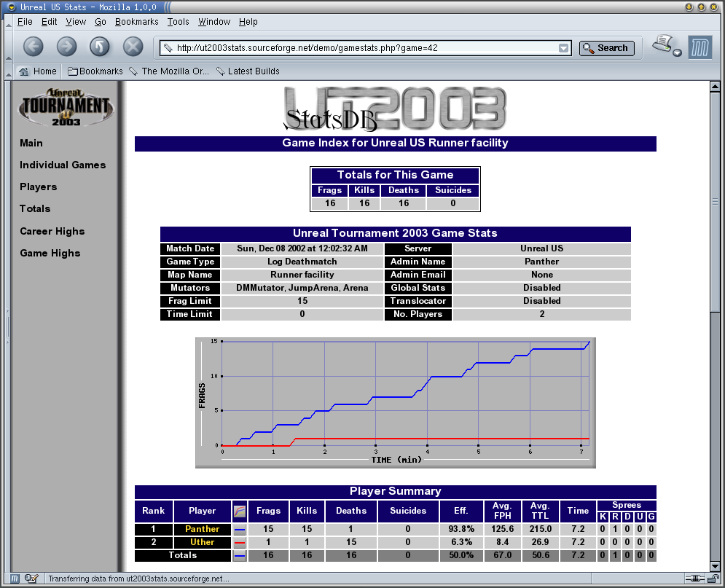Viewport: 725px width, 588px height.
Task: Click the Forward arrow navigation button
Action: 66,47
